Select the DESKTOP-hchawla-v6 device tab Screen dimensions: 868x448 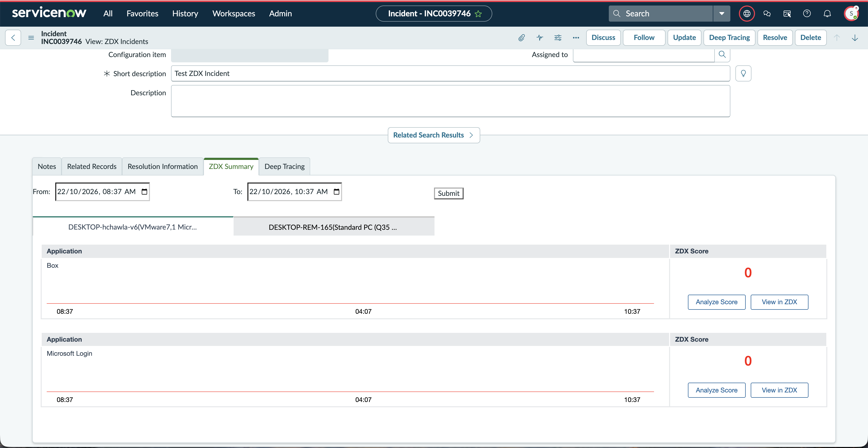[x=133, y=226]
